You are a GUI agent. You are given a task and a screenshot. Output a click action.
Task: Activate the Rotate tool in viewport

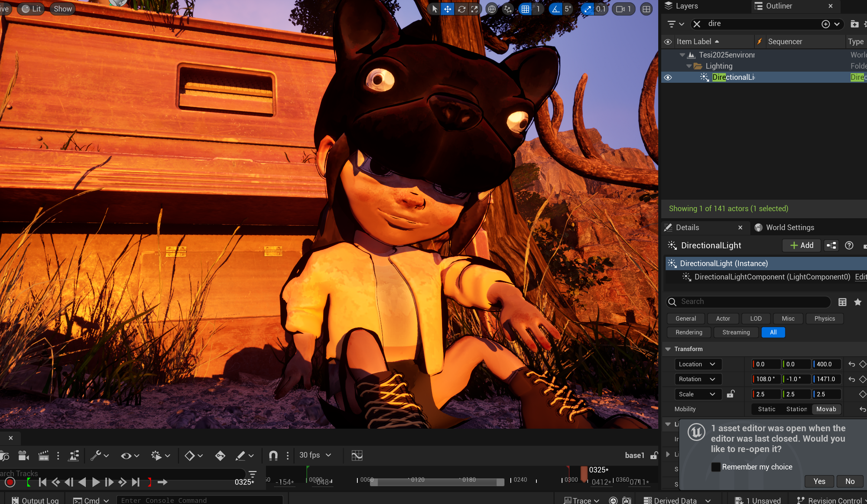(x=461, y=9)
